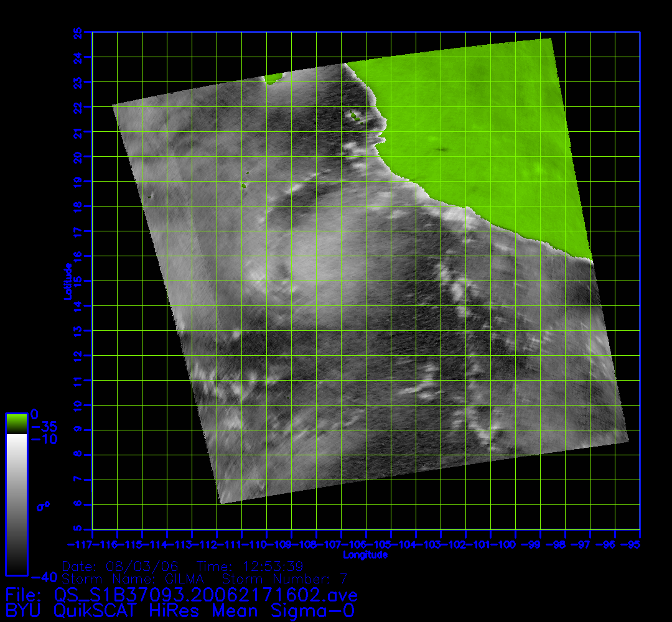Click the Date 08/03/06 text
The width and height of the screenshot is (672, 622).
pos(121,567)
